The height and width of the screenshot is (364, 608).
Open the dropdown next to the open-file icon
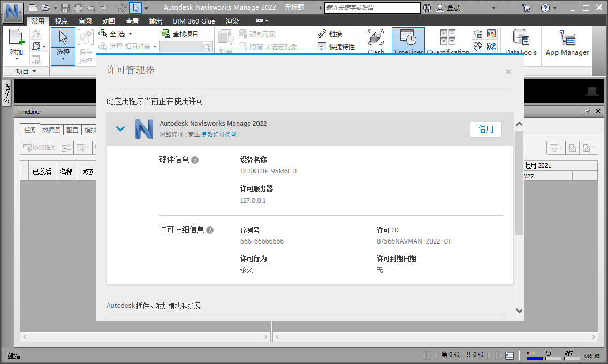[x=56, y=7]
